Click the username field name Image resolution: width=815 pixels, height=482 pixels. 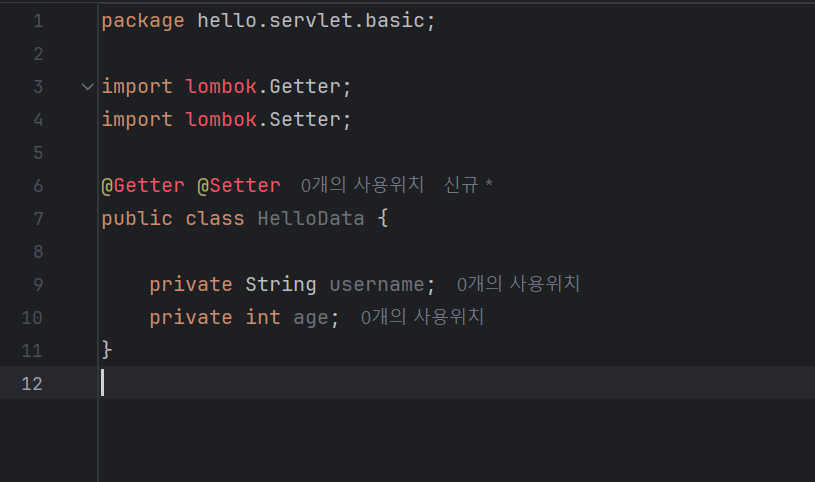click(377, 284)
